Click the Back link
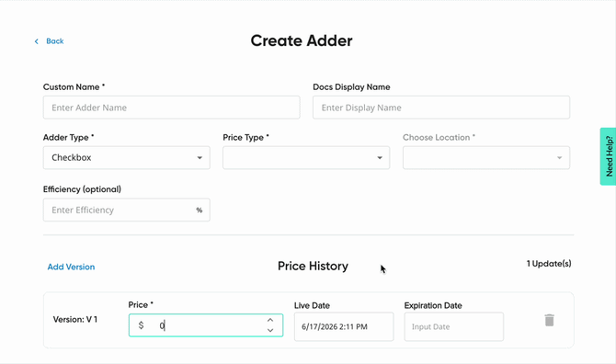Image resolution: width=616 pixels, height=364 pixels. tap(54, 40)
